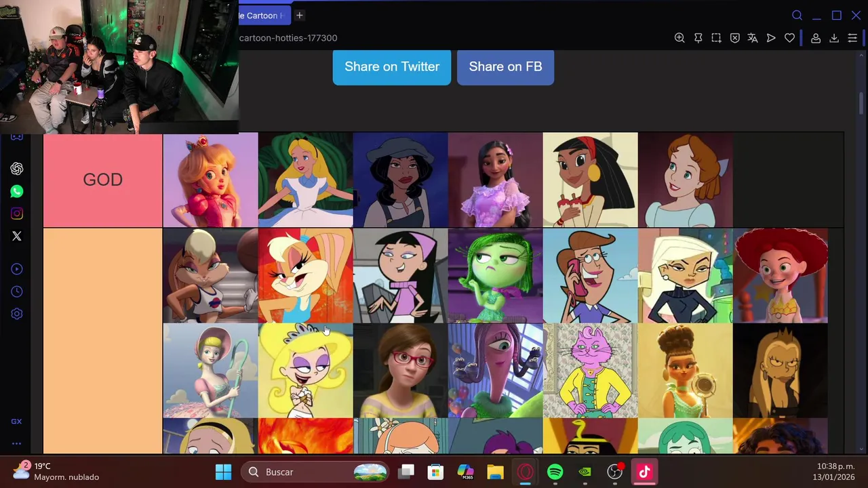This screenshot has width=868, height=488.
Task: Click the pinboard pin icon in address bar
Action: (x=698, y=38)
